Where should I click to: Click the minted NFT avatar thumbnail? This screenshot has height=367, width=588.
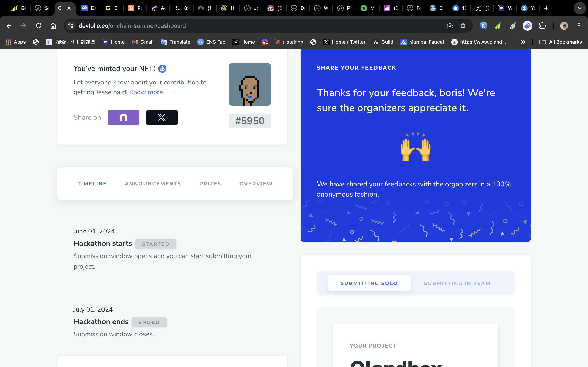point(250,84)
